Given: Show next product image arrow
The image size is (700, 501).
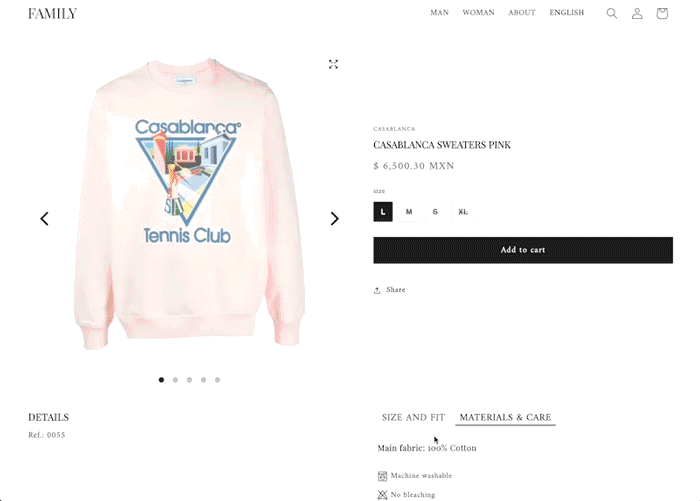Looking at the screenshot, I should [334, 218].
